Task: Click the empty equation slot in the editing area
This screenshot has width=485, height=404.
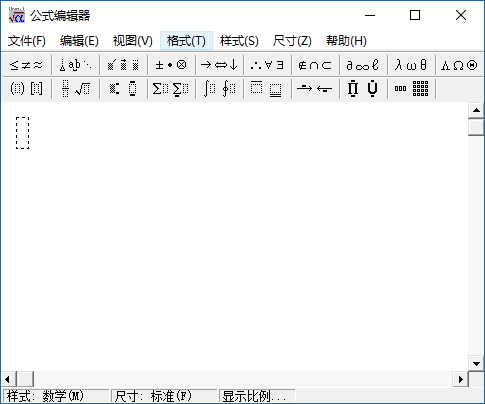Action: tap(22, 133)
